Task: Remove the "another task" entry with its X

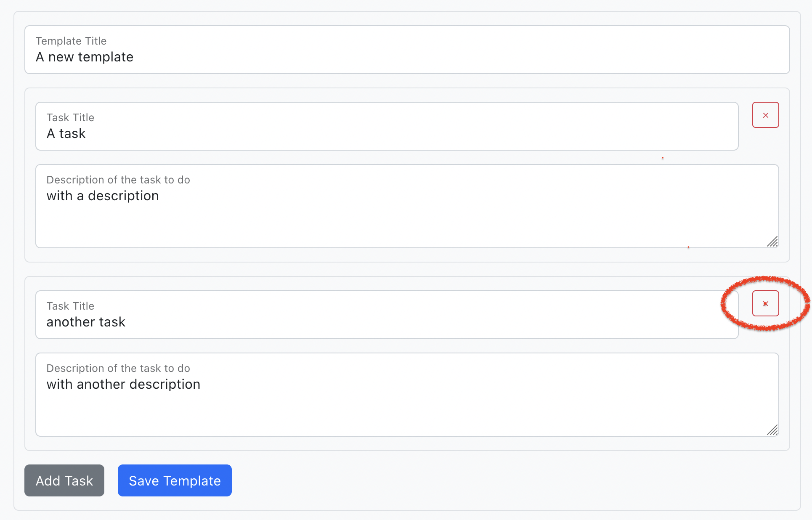Action: (x=765, y=303)
